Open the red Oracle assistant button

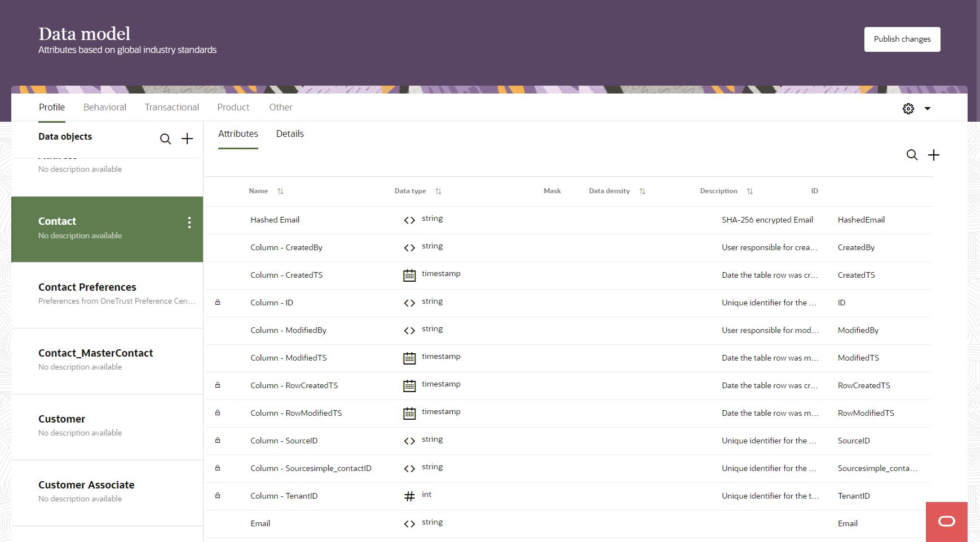tap(946, 521)
